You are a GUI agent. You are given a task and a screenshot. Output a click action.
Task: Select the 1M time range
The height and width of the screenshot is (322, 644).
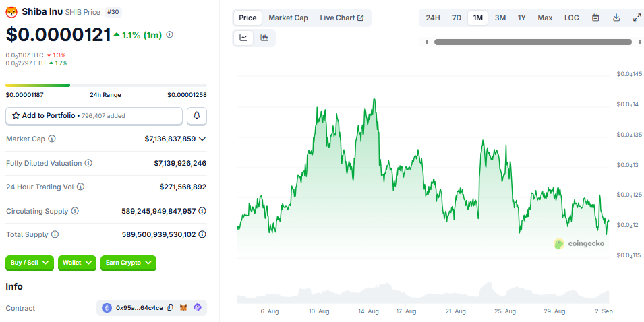pos(477,18)
